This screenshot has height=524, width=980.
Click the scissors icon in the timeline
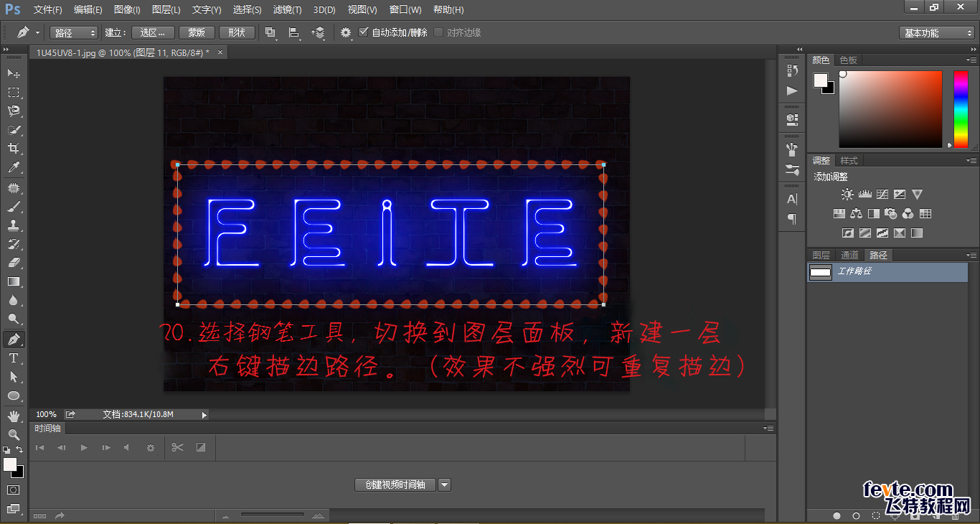point(177,447)
